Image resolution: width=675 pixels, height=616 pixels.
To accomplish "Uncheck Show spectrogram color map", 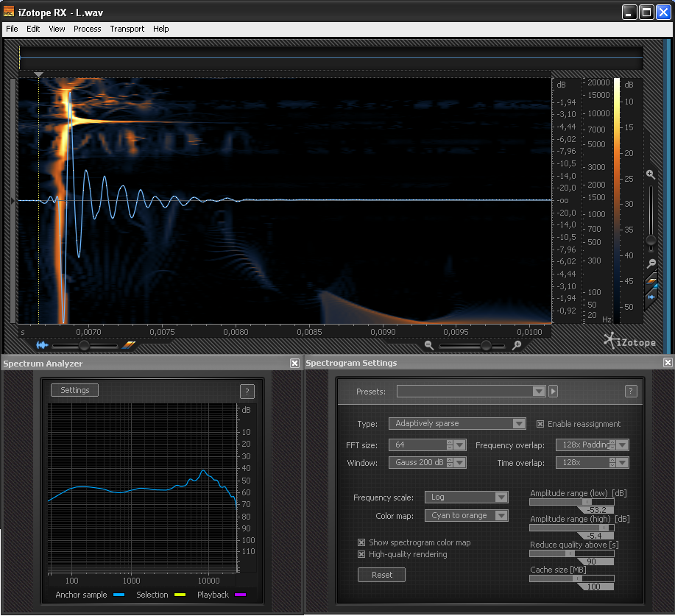I will point(361,542).
